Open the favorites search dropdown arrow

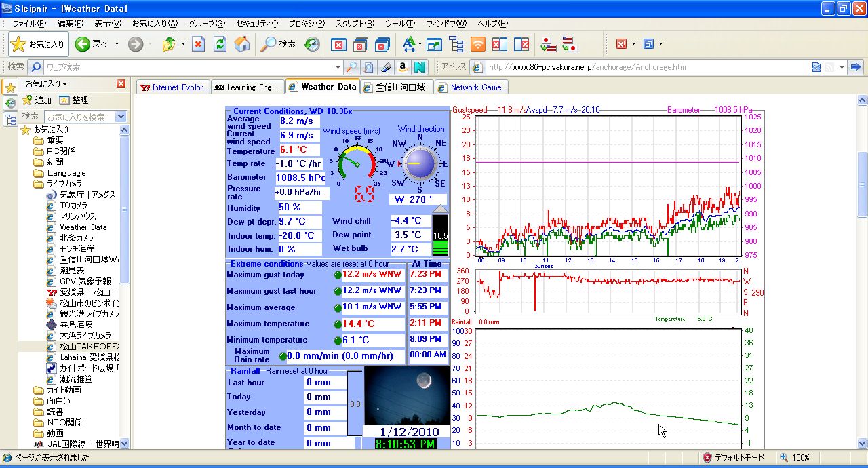click(121, 117)
